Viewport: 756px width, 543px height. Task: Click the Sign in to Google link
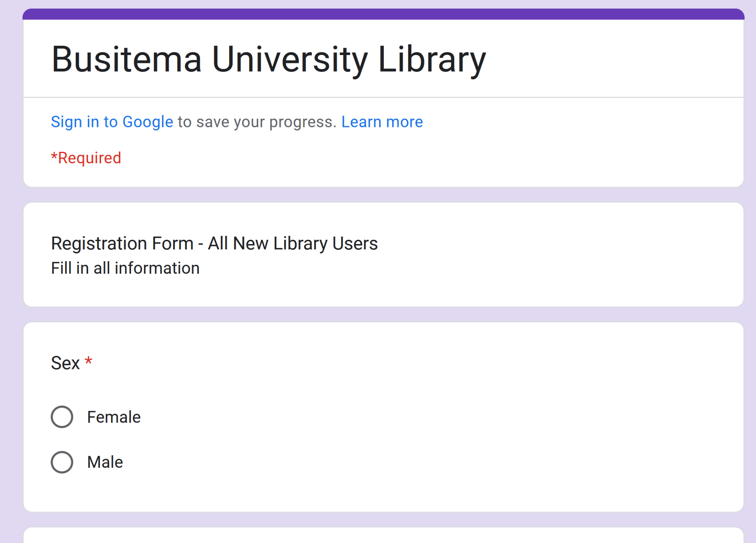[x=112, y=122]
